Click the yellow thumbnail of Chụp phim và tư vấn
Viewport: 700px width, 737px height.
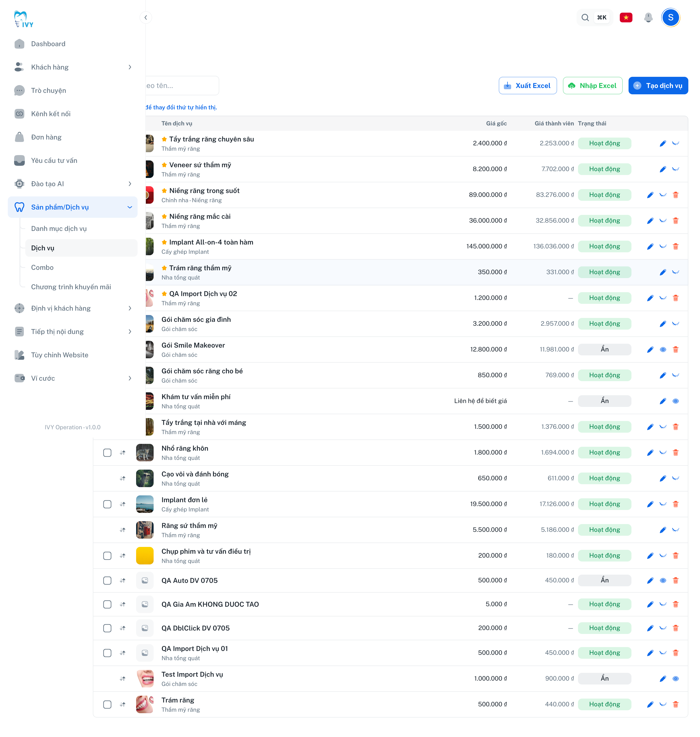click(x=145, y=556)
